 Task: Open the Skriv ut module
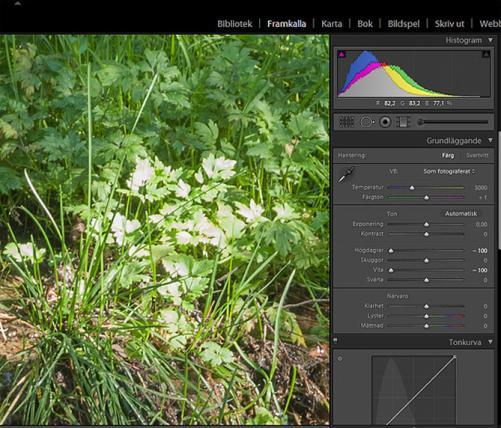point(449,24)
